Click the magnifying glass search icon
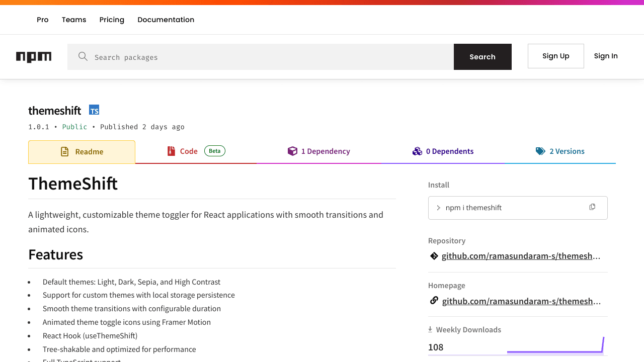Viewport: 644px width, 362px height. pos(83,56)
